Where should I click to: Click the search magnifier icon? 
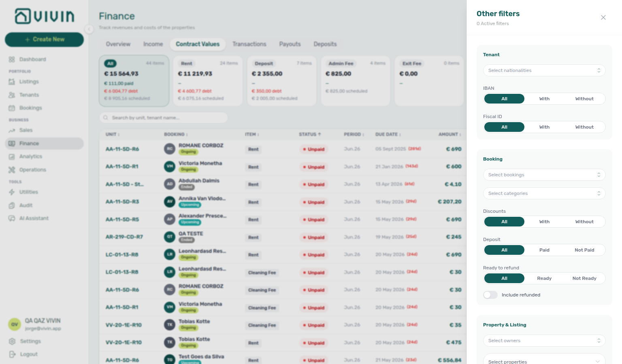coord(106,118)
